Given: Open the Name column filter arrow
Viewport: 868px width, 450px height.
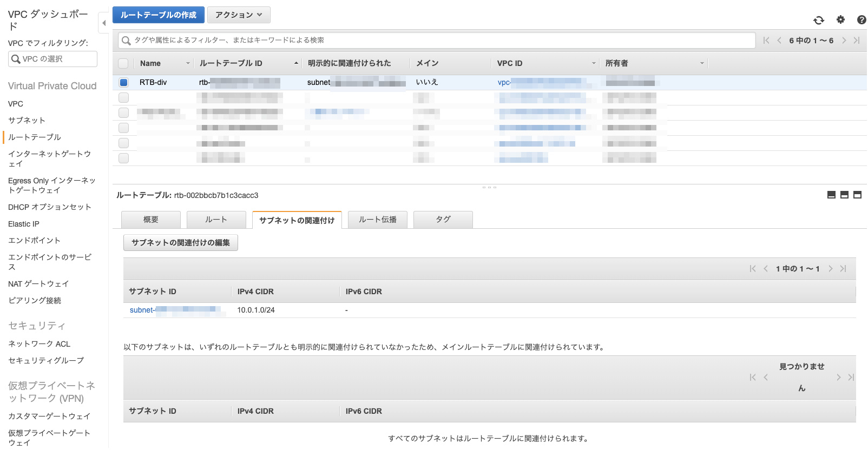Looking at the screenshot, I should (x=188, y=63).
